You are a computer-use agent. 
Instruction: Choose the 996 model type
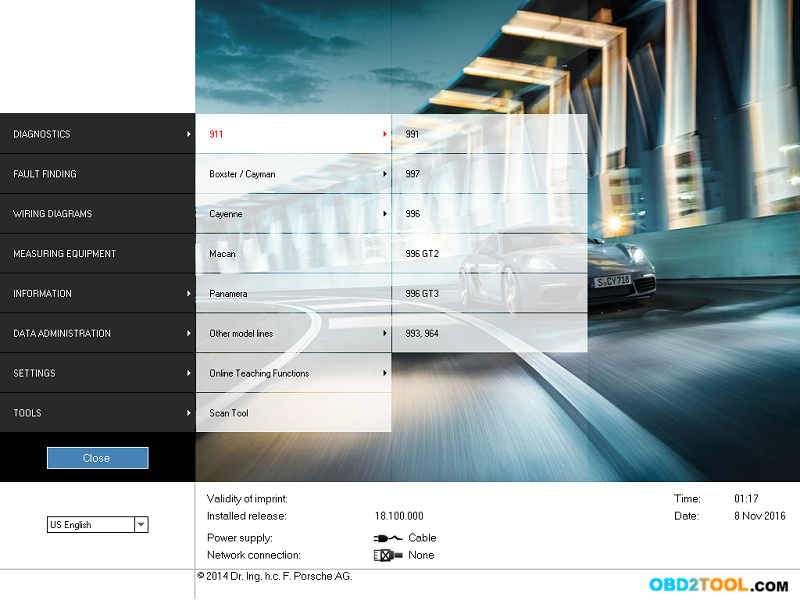490,213
